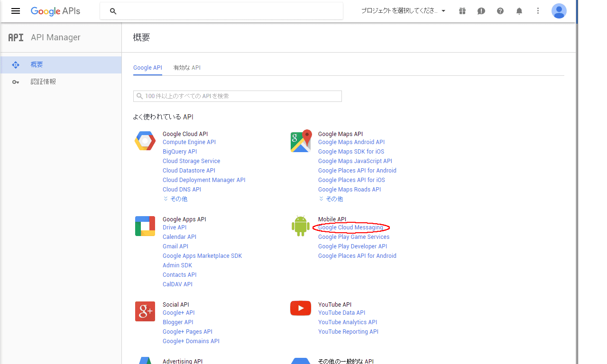
Task: Switch to the 有効な API tab
Action: point(187,68)
